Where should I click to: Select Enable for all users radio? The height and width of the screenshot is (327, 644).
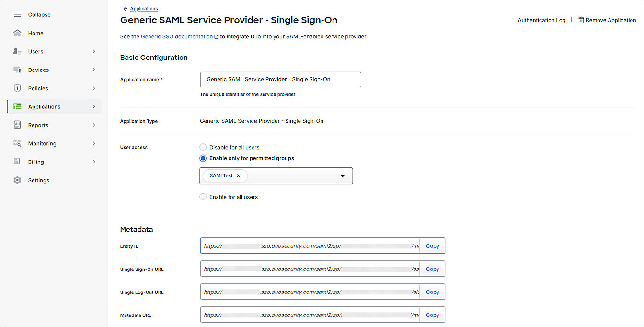(203, 197)
